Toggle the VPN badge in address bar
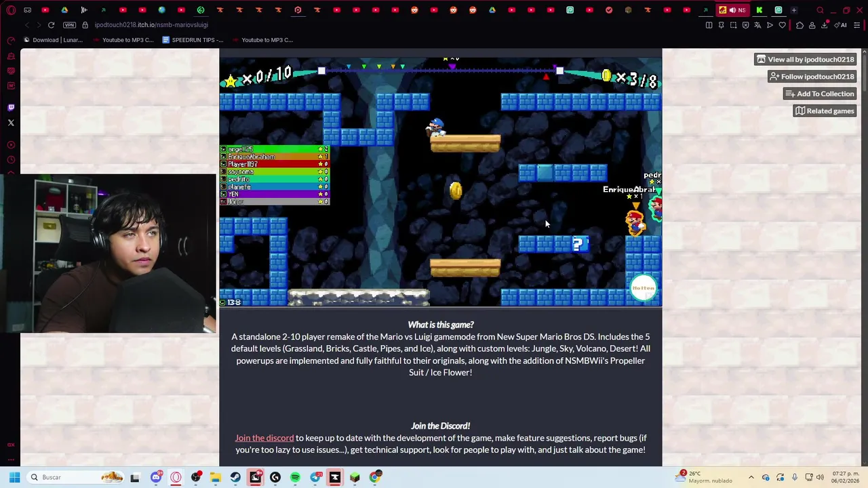868x488 pixels. click(69, 25)
